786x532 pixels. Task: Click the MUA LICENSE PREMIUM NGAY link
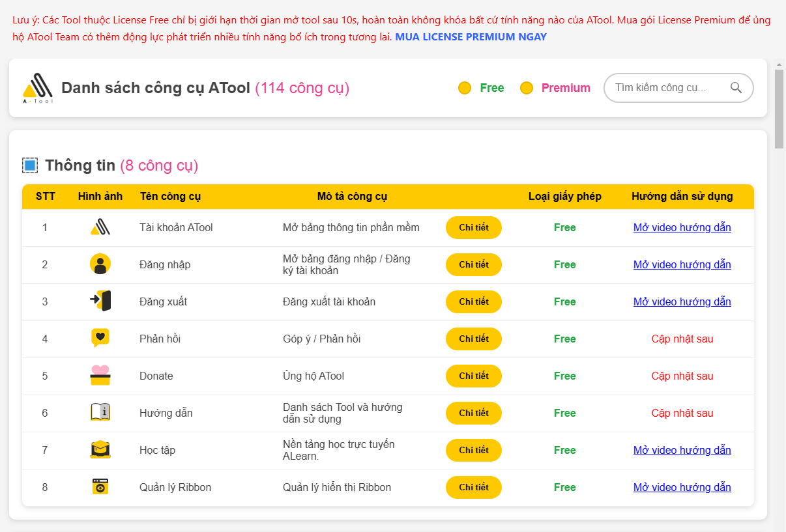(471, 36)
